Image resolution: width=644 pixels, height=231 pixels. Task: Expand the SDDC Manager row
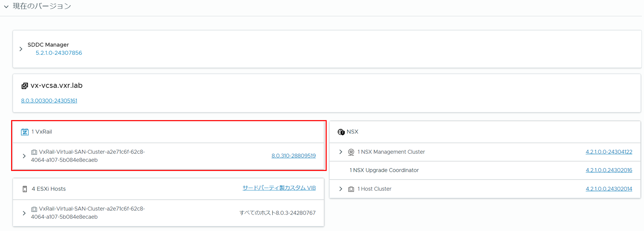(x=21, y=49)
